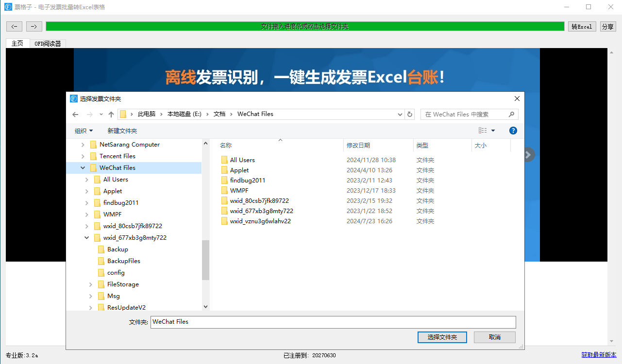
Task: Open the 组织 menu
Action: click(84, 131)
